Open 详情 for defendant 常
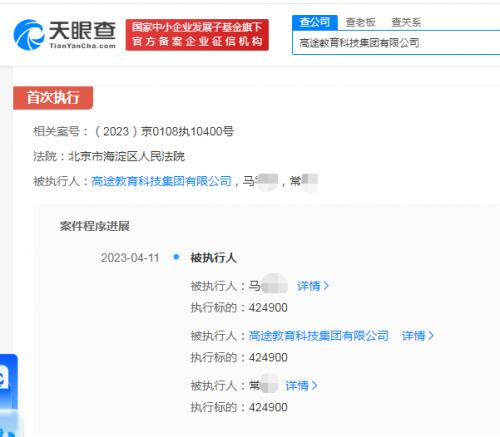The width and height of the screenshot is (500, 437). click(297, 385)
